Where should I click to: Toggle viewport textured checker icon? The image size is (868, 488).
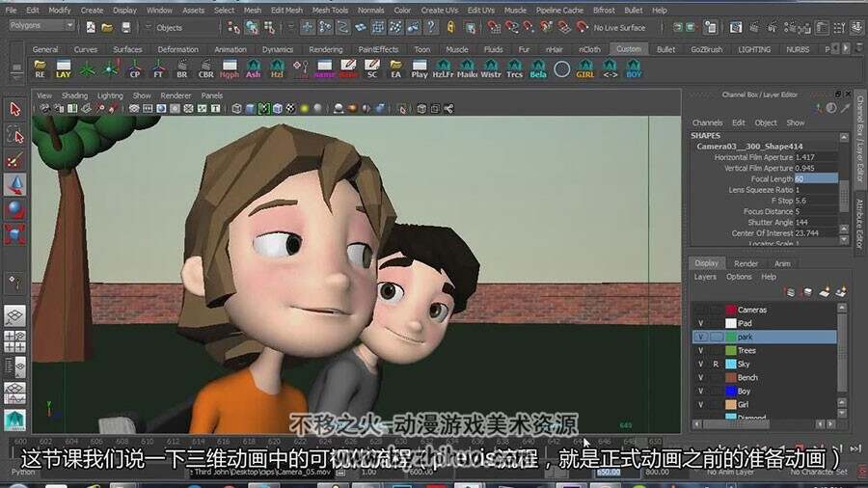coord(290,108)
